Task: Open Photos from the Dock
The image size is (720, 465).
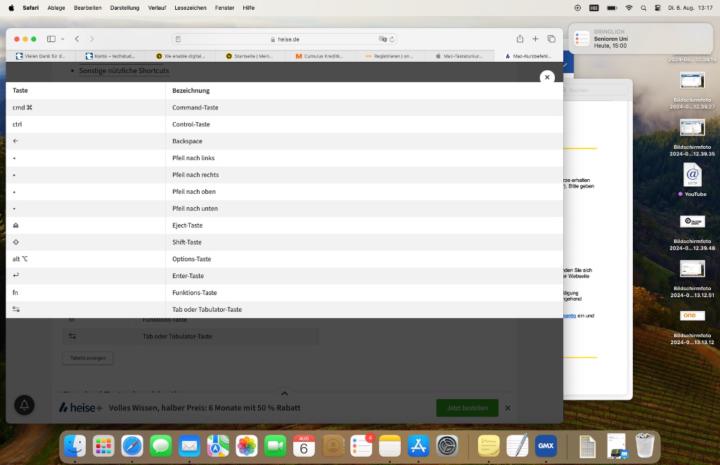Action: click(x=247, y=446)
